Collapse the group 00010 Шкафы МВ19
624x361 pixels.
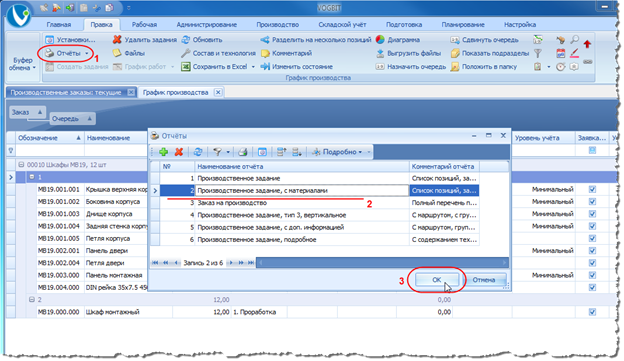point(21,165)
